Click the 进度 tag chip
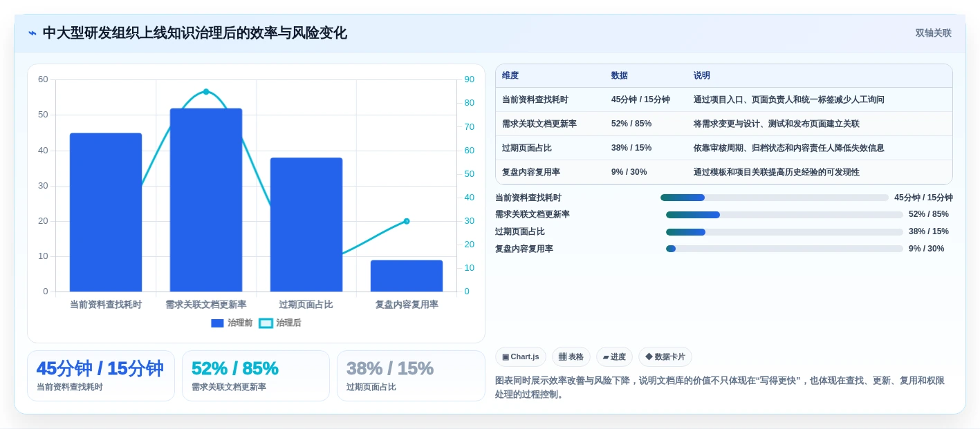The width and height of the screenshot is (980, 429). pos(614,357)
